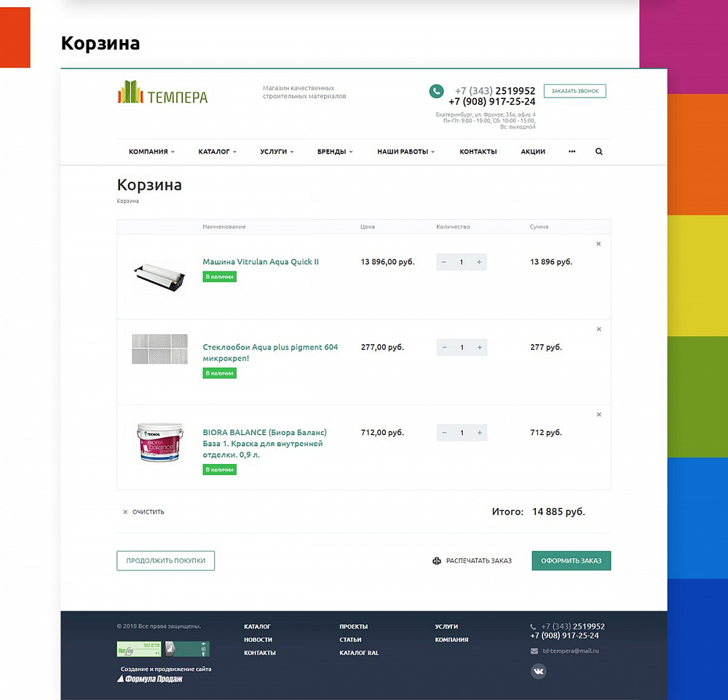Open footer Статьи link

[350, 640]
